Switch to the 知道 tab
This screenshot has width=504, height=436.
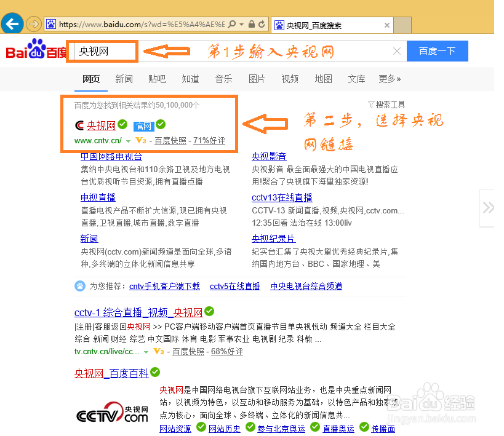(x=190, y=79)
